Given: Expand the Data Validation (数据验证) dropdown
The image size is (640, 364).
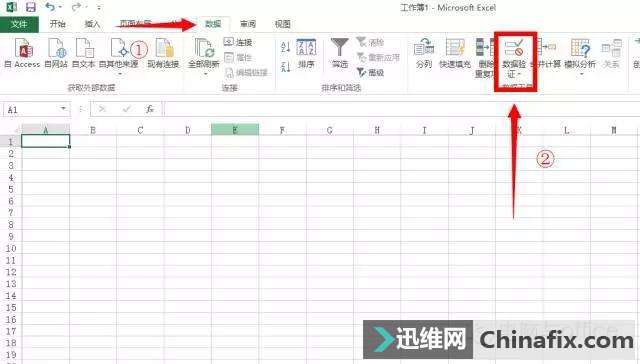Looking at the screenshot, I should (514, 74).
